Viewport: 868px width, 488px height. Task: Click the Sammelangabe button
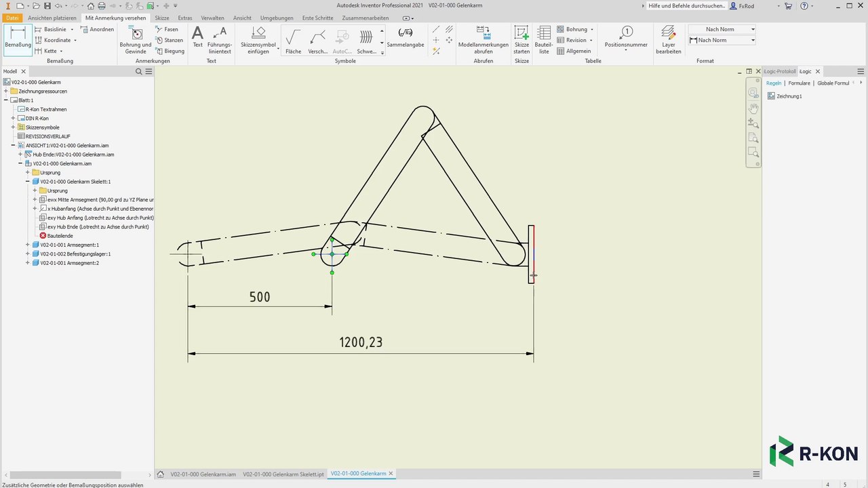point(406,38)
